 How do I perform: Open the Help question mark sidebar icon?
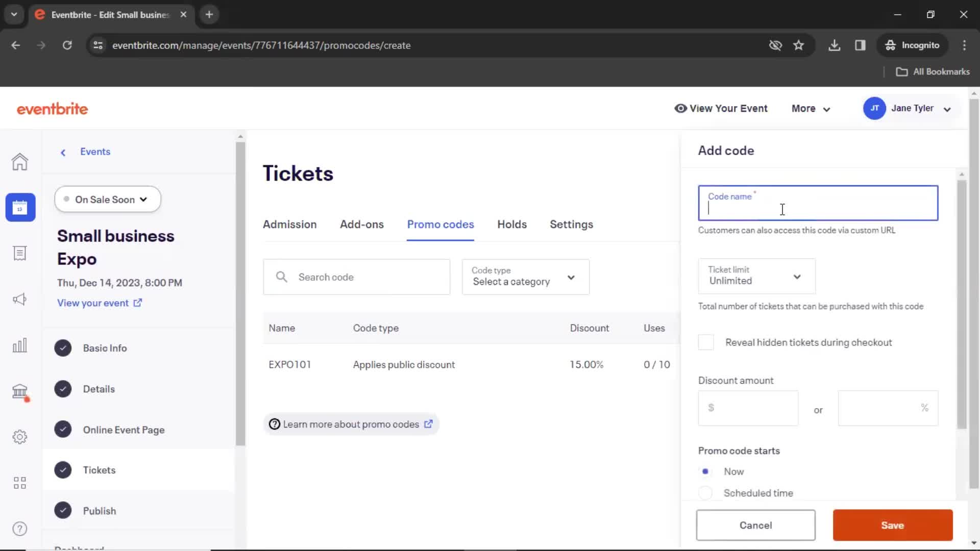click(20, 529)
